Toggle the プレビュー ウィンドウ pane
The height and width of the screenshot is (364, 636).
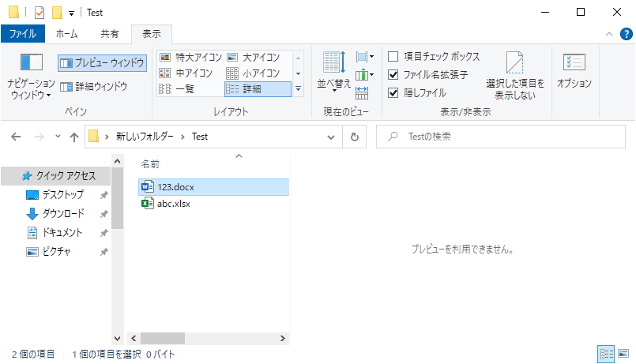point(102,63)
